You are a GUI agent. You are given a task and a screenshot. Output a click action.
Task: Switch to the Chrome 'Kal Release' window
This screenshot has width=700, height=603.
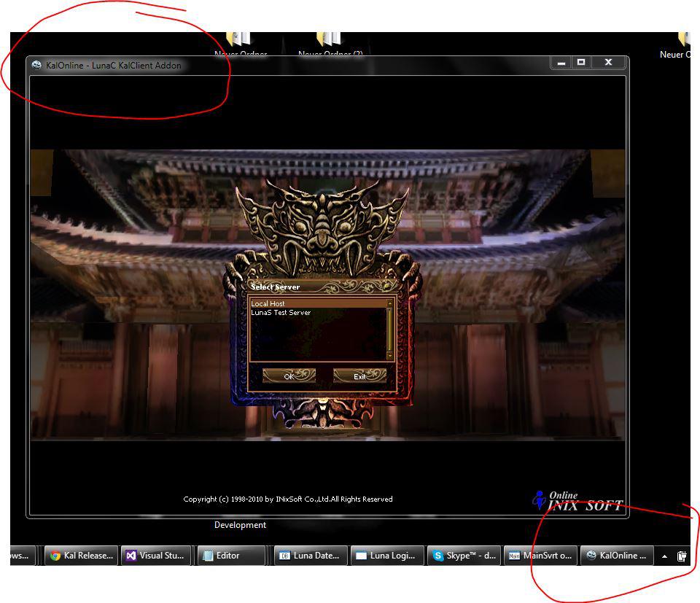[x=81, y=555]
